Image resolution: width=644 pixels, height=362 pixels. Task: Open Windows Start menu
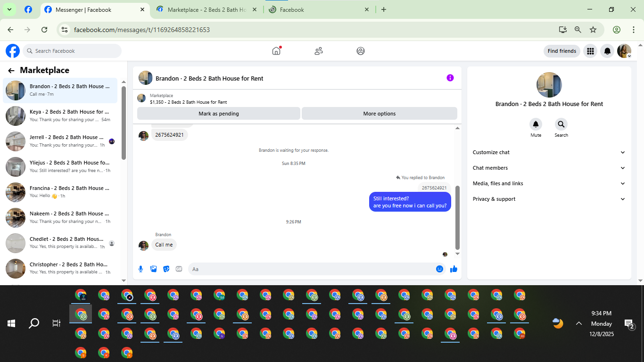[x=11, y=323]
